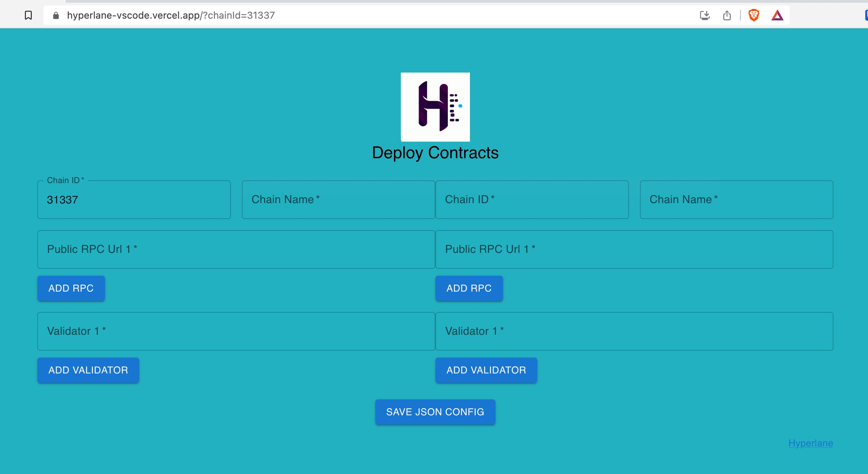Focus the right Public RPC Url 1 field
868x474 pixels.
(634, 249)
